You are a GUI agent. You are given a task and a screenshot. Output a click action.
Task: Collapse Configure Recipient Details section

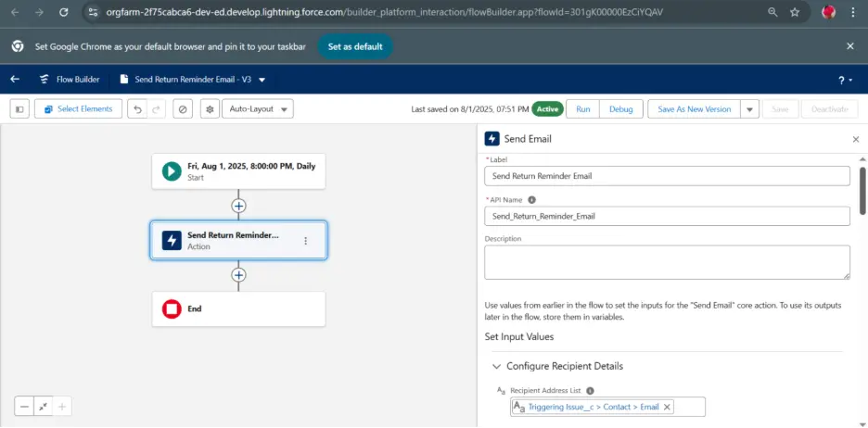click(x=495, y=366)
